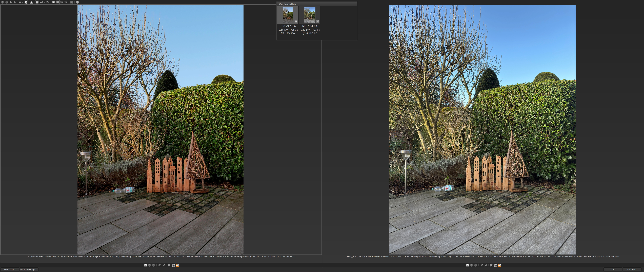Click the 4.582.912 Bytes file size text
644x272 pixels.
tap(92, 257)
